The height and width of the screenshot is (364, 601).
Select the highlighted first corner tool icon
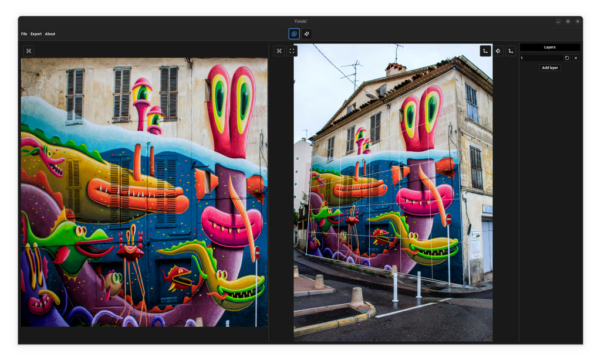[485, 51]
